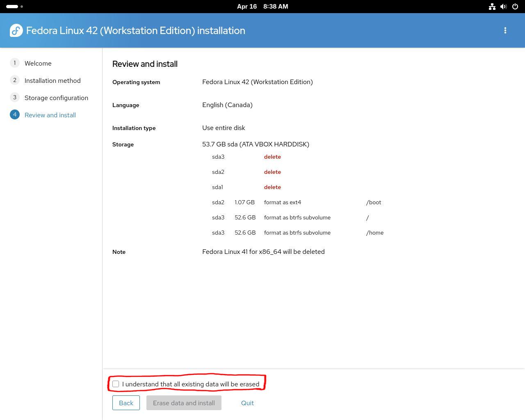Image resolution: width=525 pixels, height=420 pixels.
Task: Click the installer title in the header
Action: pyautogui.click(x=136, y=30)
